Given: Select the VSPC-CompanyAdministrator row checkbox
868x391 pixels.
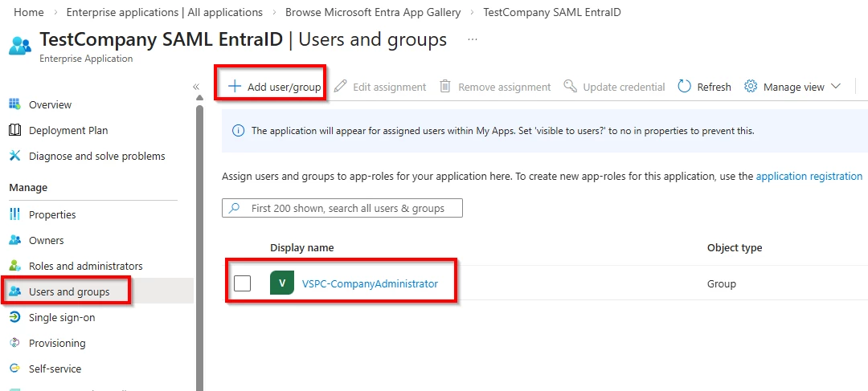Looking at the screenshot, I should click(242, 283).
